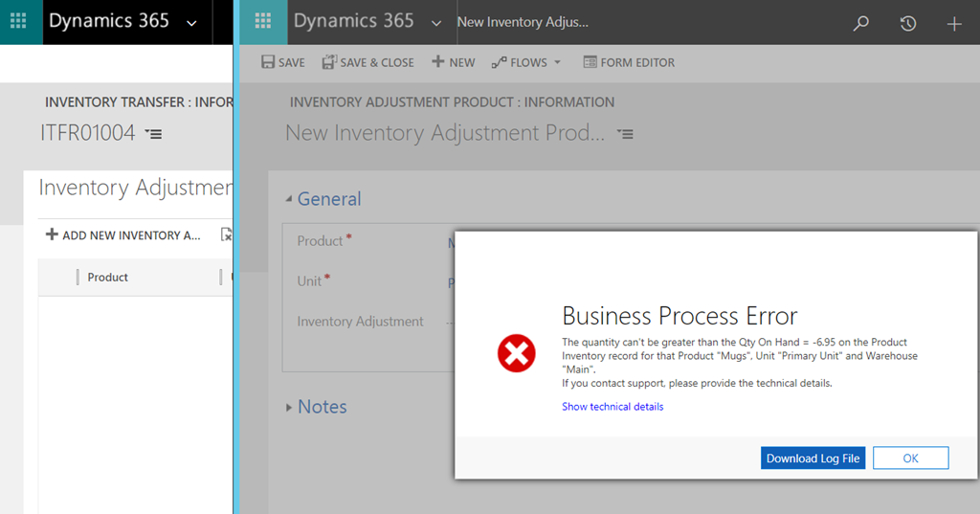
Task: Open recently viewed history icon
Action: pos(907,24)
